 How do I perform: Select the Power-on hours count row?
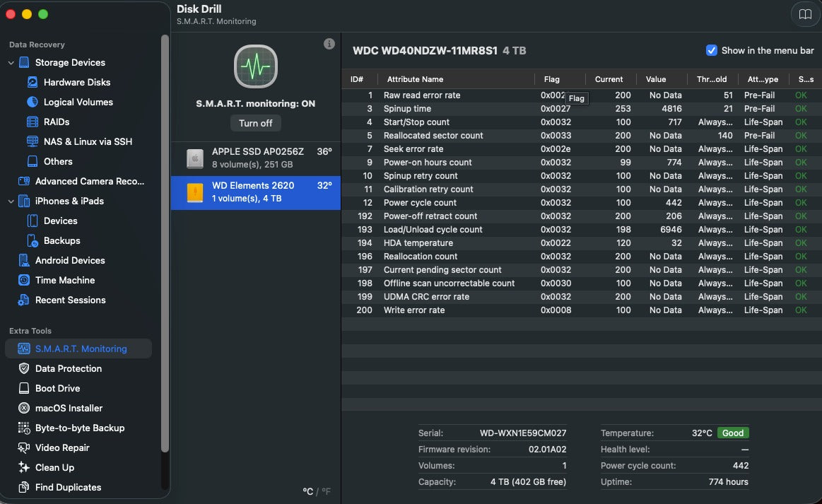pyautogui.click(x=582, y=163)
